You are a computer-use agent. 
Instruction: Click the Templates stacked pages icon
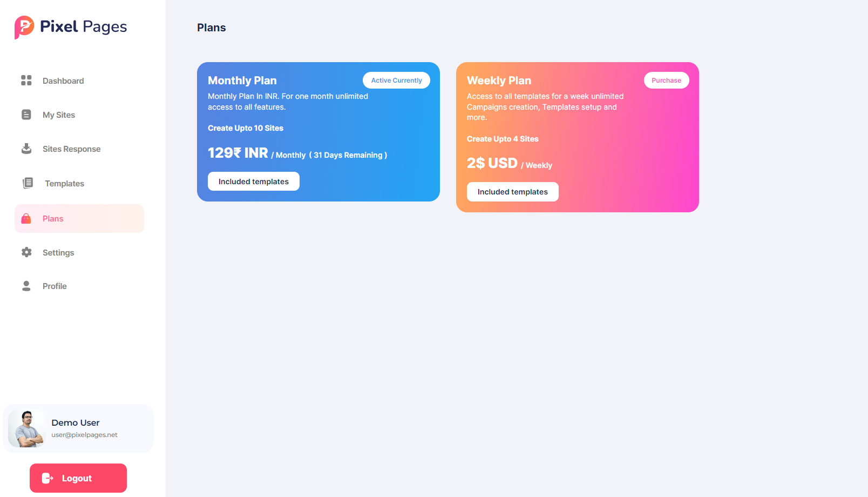tap(28, 183)
